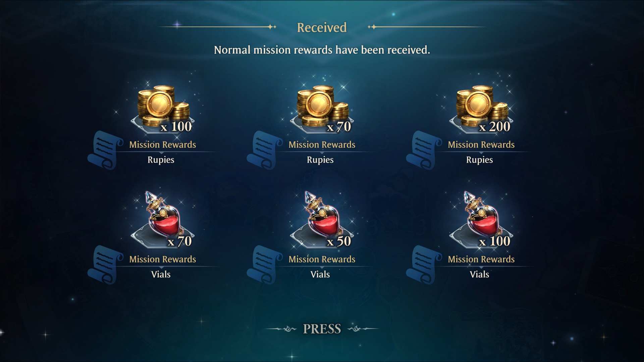The image size is (644, 362).
Task: Select the 50 Vials red potion icon
Action: click(323, 216)
